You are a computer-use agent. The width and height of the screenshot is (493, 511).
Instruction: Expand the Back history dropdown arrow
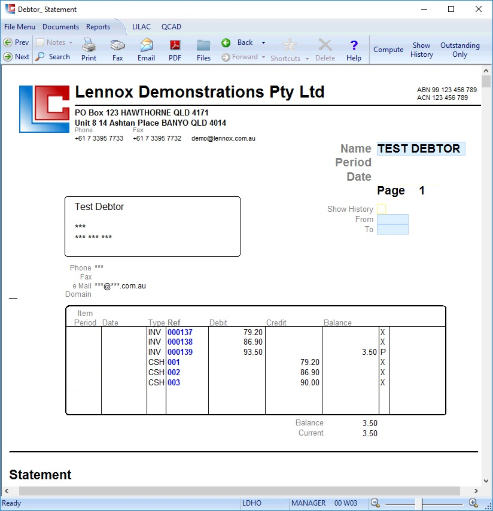click(263, 43)
